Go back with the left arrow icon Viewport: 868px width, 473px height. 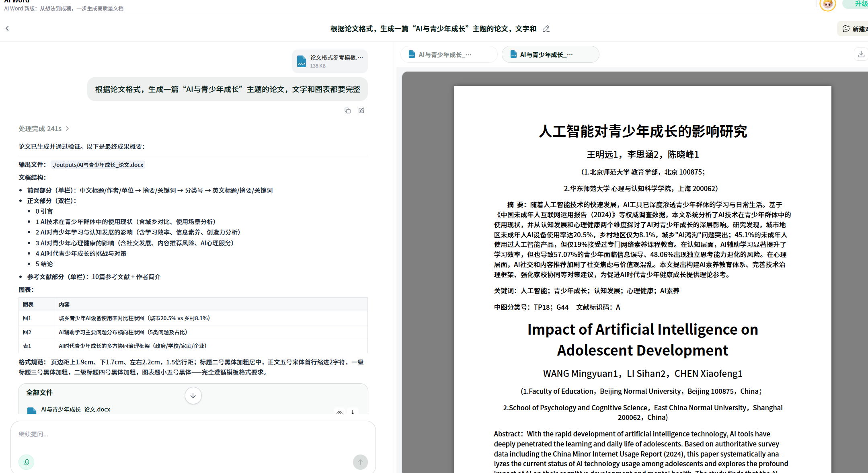pyautogui.click(x=7, y=29)
